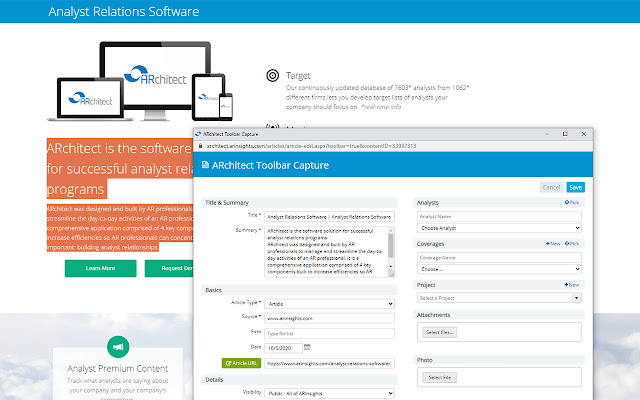
Task: Click the document icon beside ARchitect Toolbar Capture
Action: tap(205, 164)
